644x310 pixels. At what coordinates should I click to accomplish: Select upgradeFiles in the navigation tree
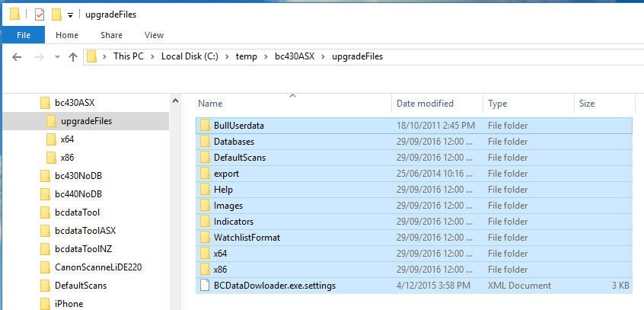[86, 121]
